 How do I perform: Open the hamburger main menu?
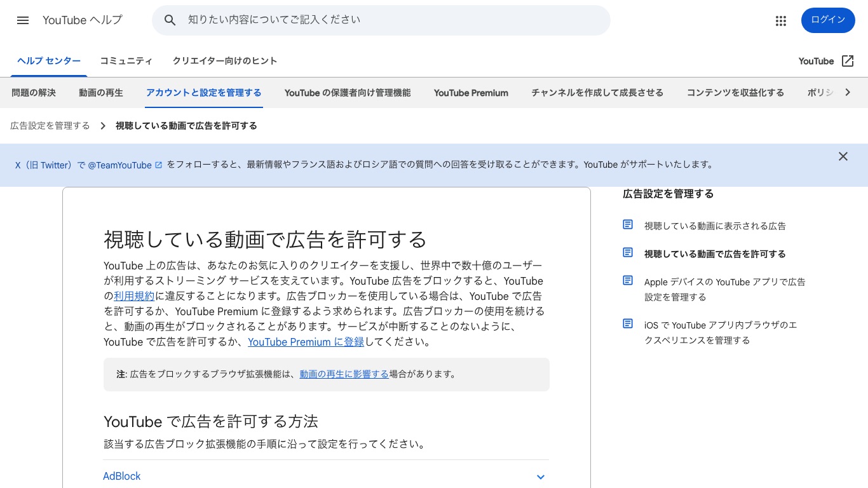(23, 20)
